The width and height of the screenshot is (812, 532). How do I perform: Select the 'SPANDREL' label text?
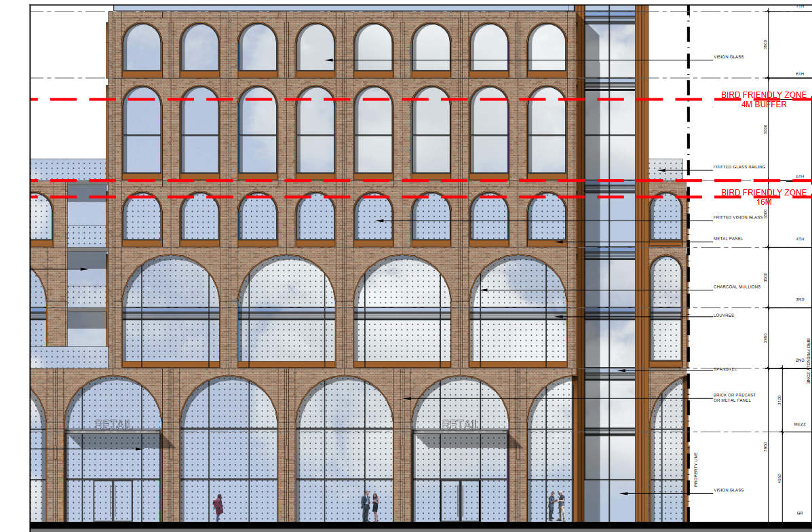724,369
